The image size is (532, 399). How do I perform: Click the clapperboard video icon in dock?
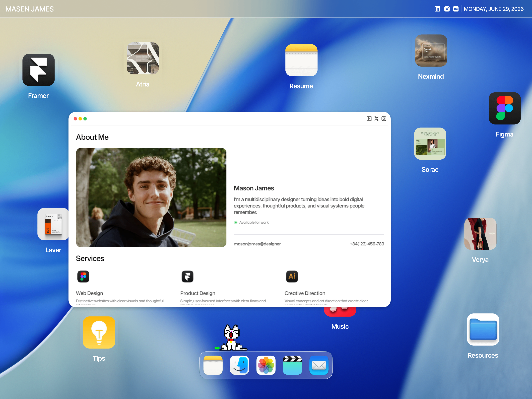(x=292, y=365)
